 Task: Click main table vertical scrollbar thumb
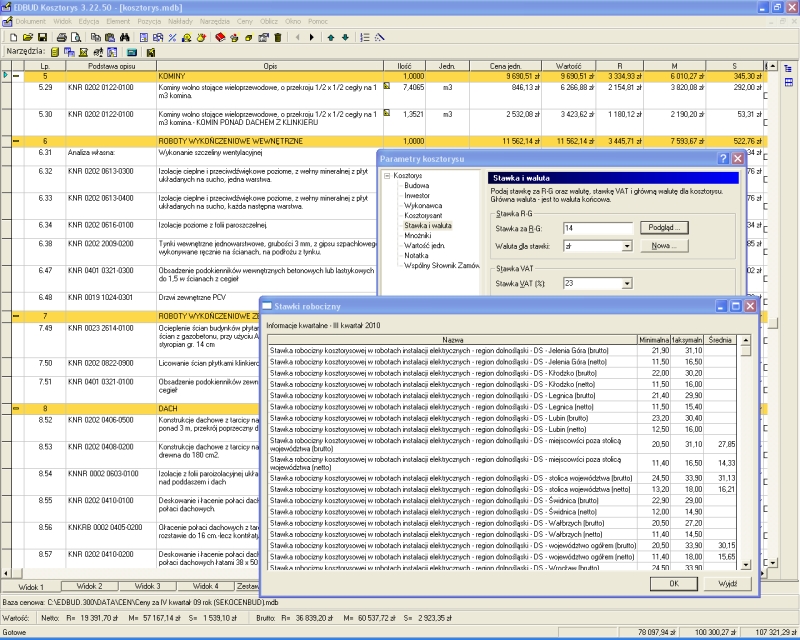point(773,324)
